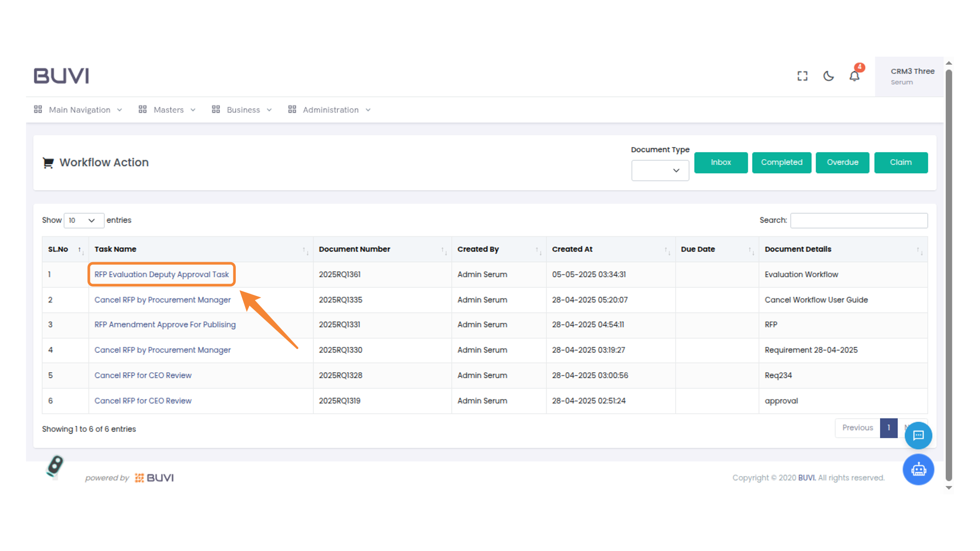The height and width of the screenshot is (551, 980).
Task: Open the notifications bell
Action: (854, 76)
